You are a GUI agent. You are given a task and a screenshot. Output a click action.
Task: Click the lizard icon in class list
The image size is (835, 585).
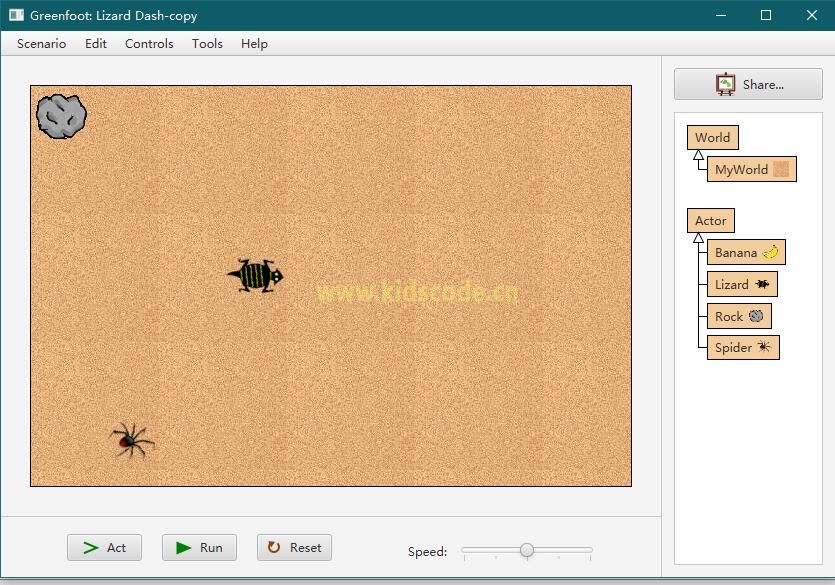pyautogui.click(x=762, y=284)
